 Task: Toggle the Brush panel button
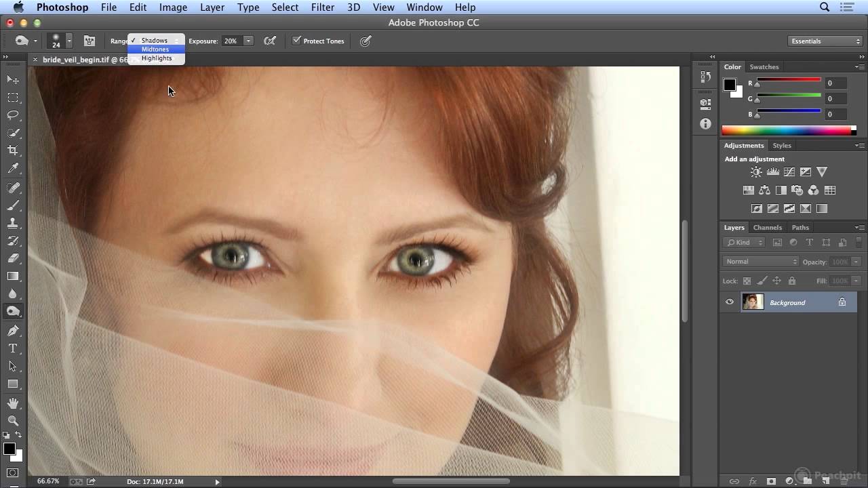[89, 41]
